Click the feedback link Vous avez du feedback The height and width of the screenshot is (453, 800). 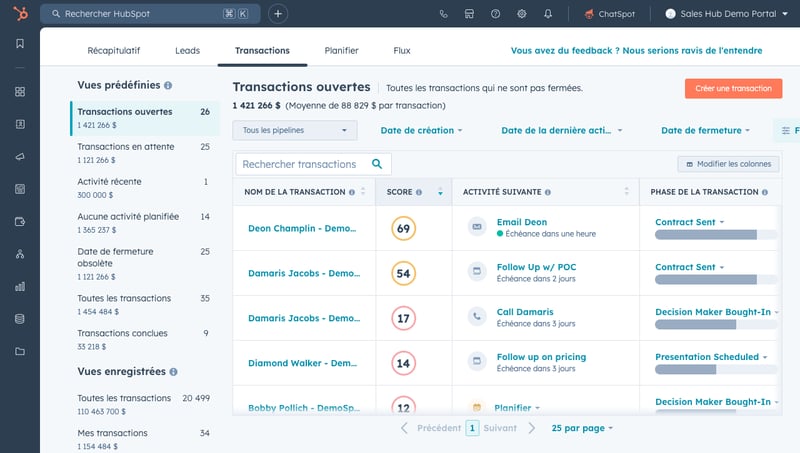tap(636, 51)
